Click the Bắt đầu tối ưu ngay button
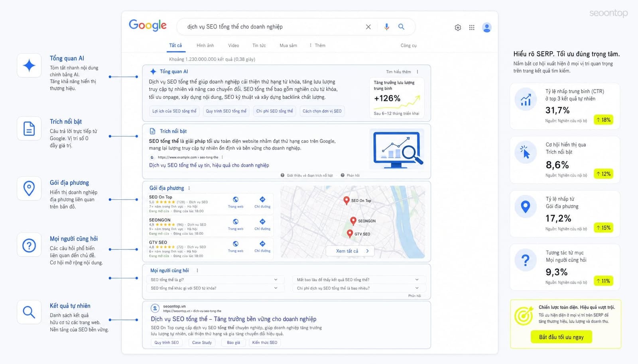This screenshot has width=638, height=364. coord(561,337)
